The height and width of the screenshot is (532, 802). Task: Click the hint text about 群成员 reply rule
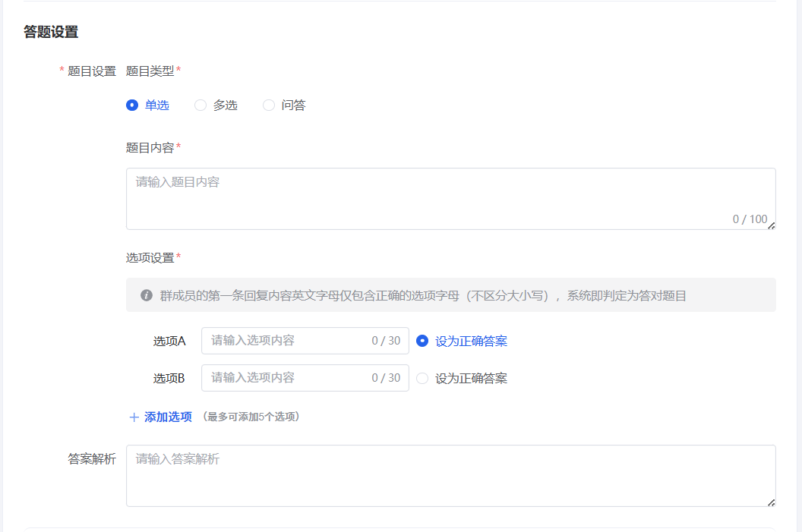coord(423,296)
